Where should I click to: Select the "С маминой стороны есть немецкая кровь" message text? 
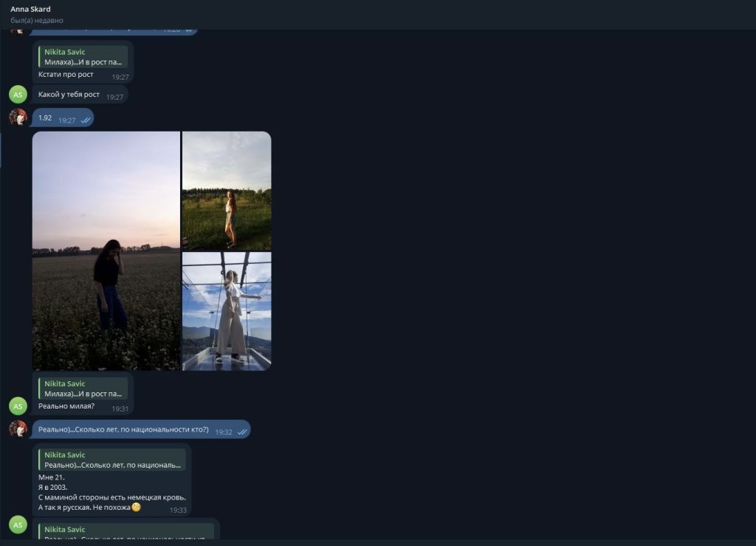click(111, 497)
